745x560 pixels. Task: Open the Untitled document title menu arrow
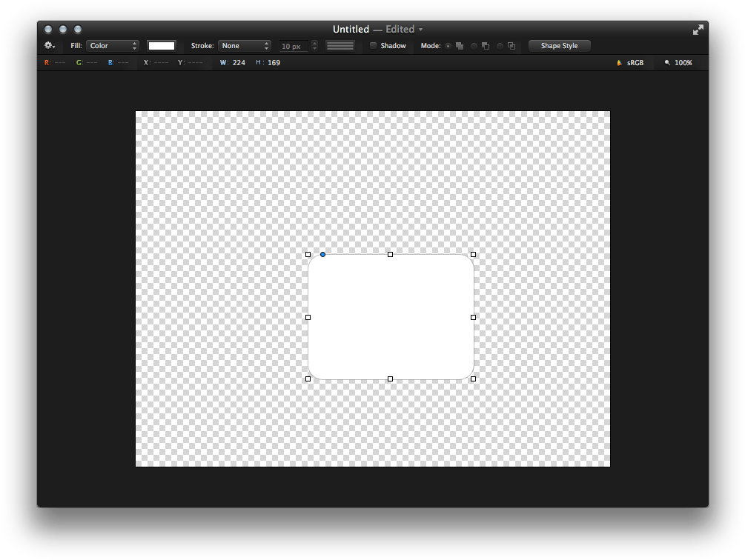pos(421,30)
